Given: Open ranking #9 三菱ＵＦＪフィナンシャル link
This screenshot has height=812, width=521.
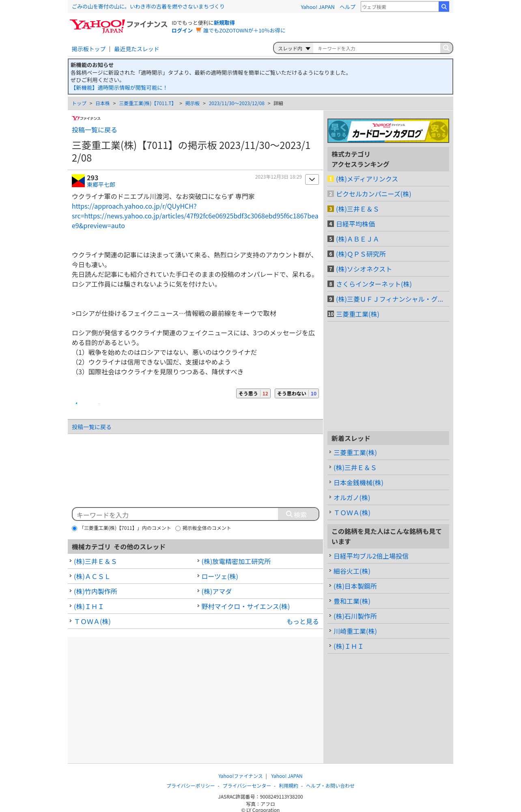Looking at the screenshot, I should tap(390, 299).
